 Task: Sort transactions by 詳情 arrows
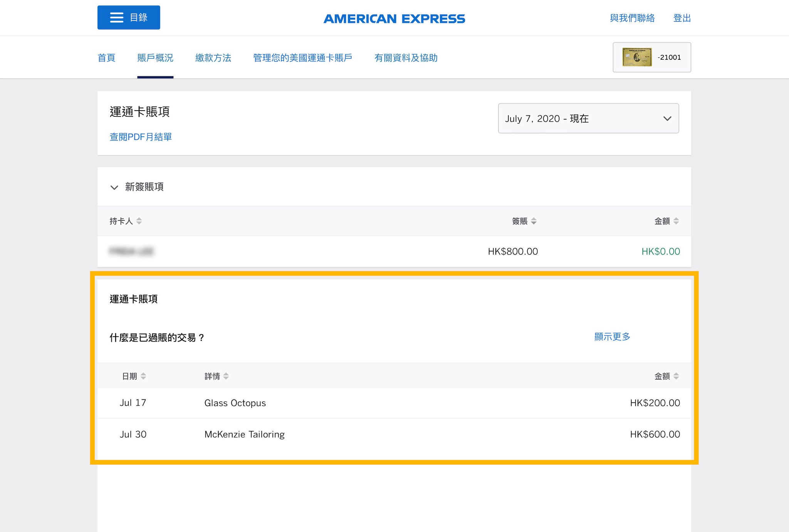tap(226, 376)
